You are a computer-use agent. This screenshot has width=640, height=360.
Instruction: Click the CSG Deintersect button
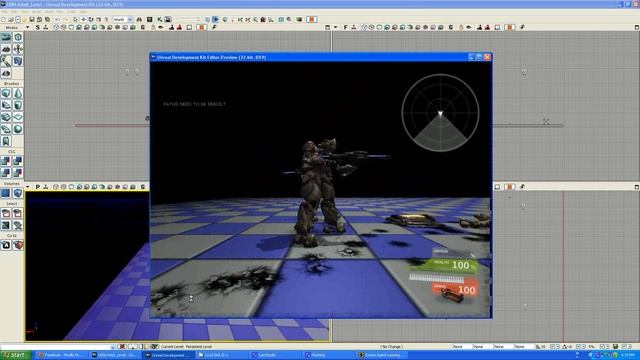coord(18,173)
